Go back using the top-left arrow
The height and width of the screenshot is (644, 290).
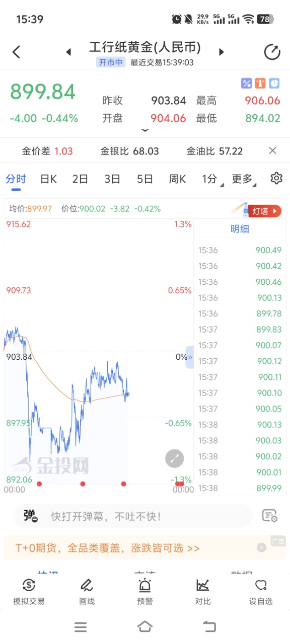[17, 52]
